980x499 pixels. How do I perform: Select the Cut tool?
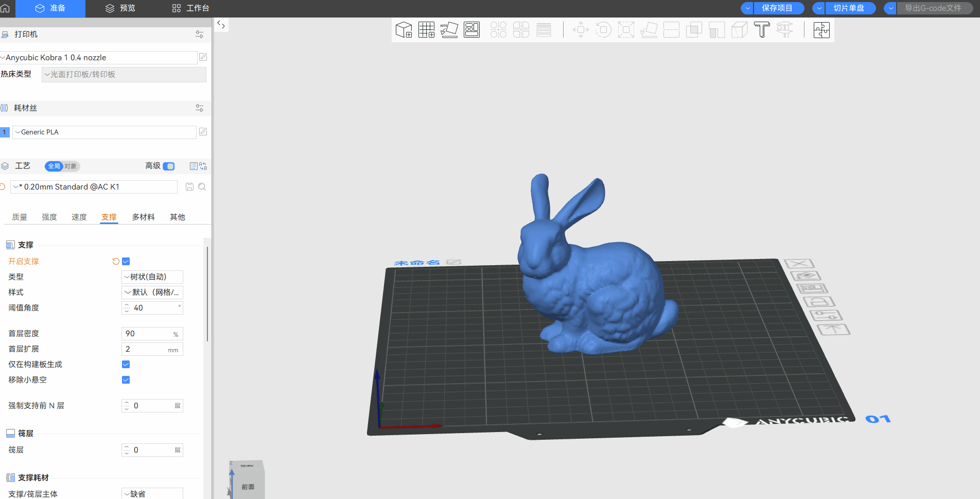(x=671, y=30)
